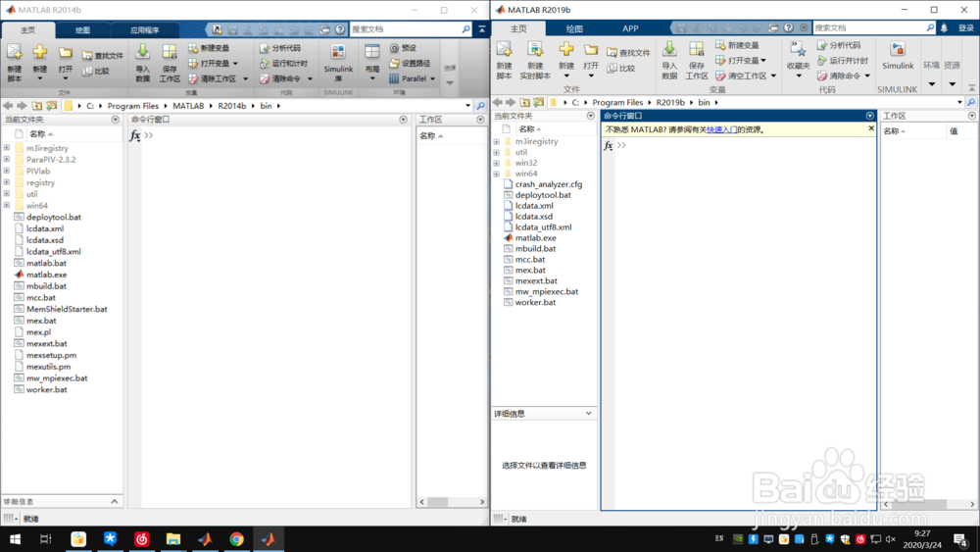Expand Details panel in R2014b

pyautogui.click(x=115, y=501)
